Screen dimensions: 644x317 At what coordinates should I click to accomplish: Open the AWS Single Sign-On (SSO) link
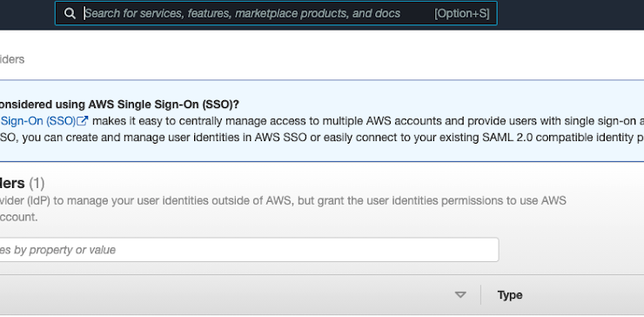point(44,121)
